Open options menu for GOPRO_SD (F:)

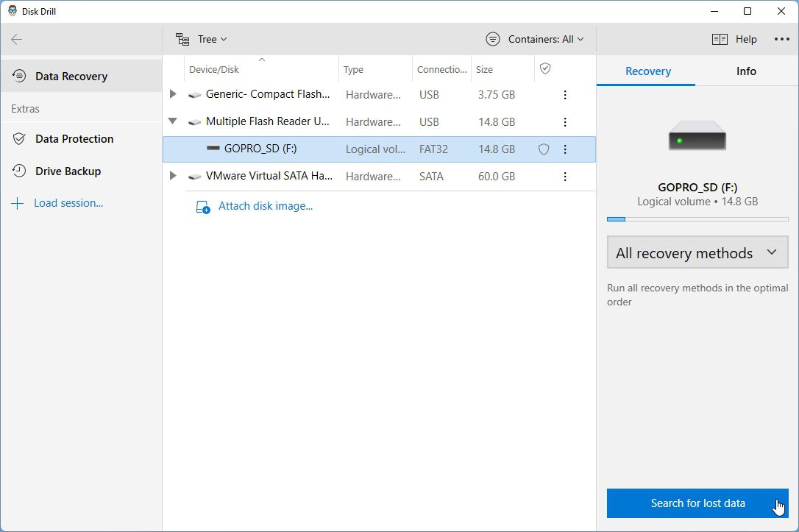564,149
